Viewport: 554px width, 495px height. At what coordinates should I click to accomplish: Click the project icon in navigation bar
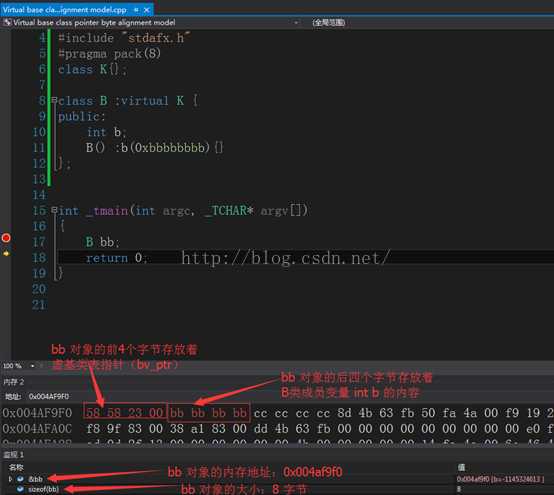(7, 23)
